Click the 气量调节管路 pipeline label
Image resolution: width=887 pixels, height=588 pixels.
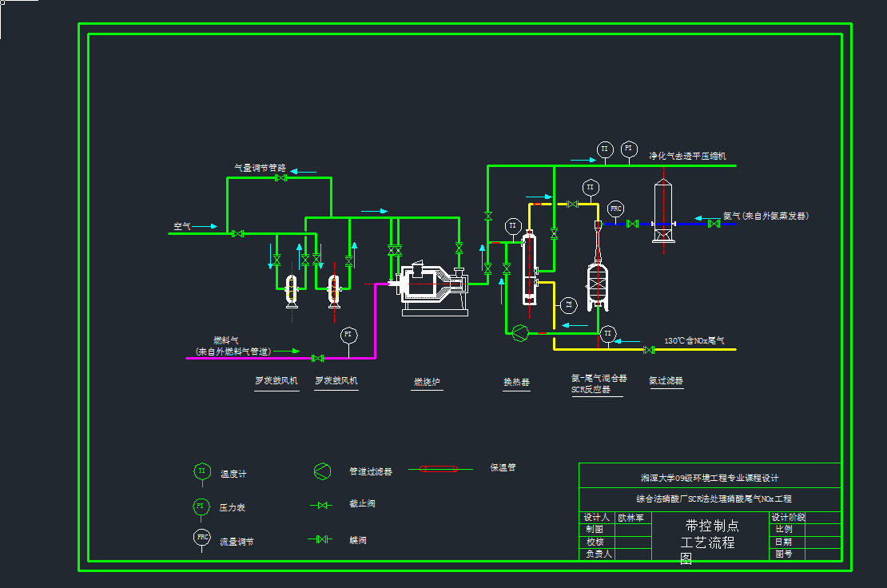(259, 169)
